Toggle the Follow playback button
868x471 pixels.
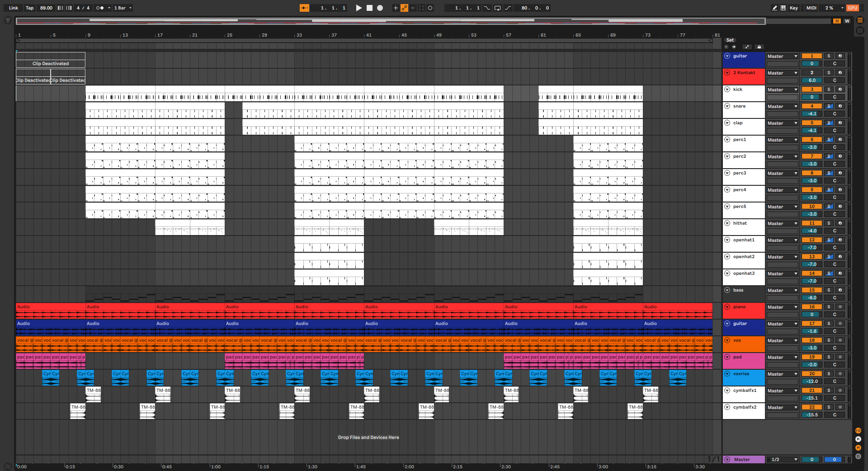305,8
